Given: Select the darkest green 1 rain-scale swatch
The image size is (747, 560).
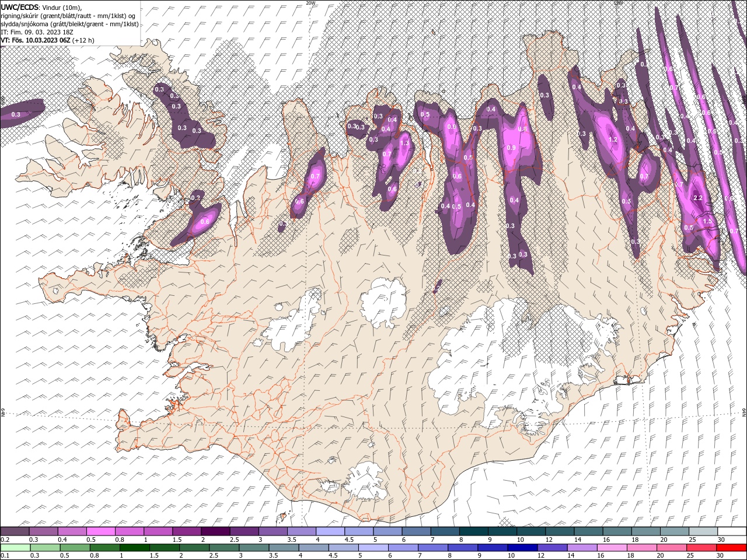Looking at the screenshot, I should pos(134,548).
